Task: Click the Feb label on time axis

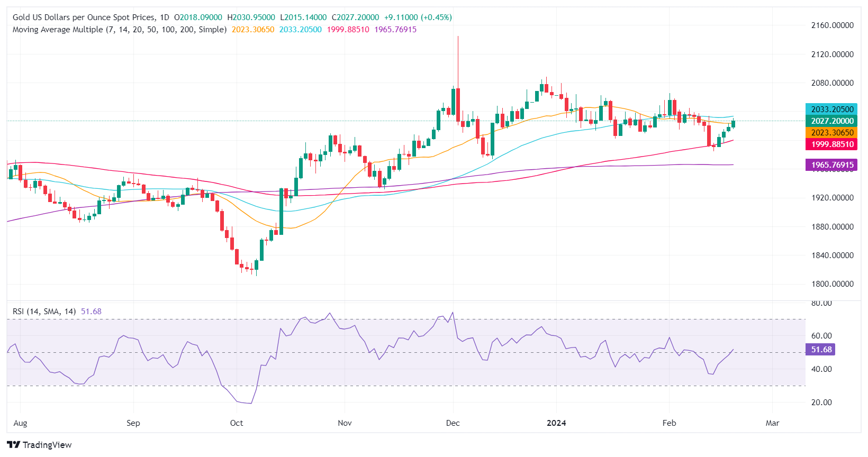Action: [670, 423]
